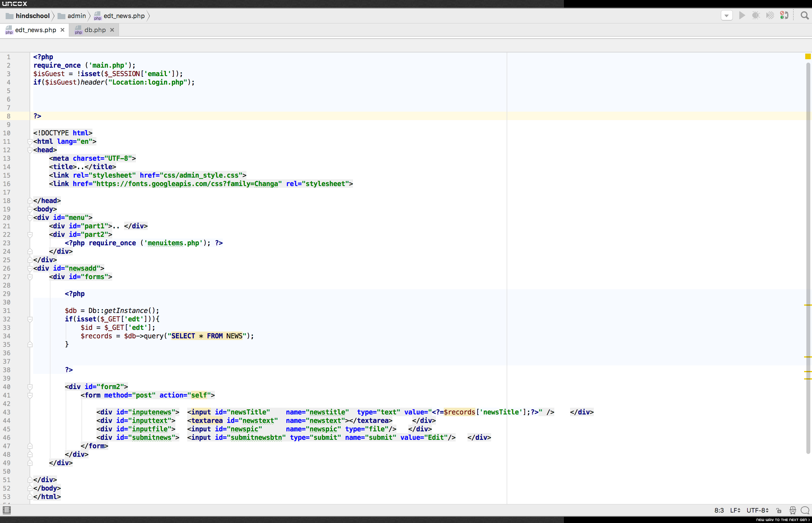Collapse the head tag fold on line 12
Image resolution: width=812 pixels, height=523 pixels.
coord(30,150)
